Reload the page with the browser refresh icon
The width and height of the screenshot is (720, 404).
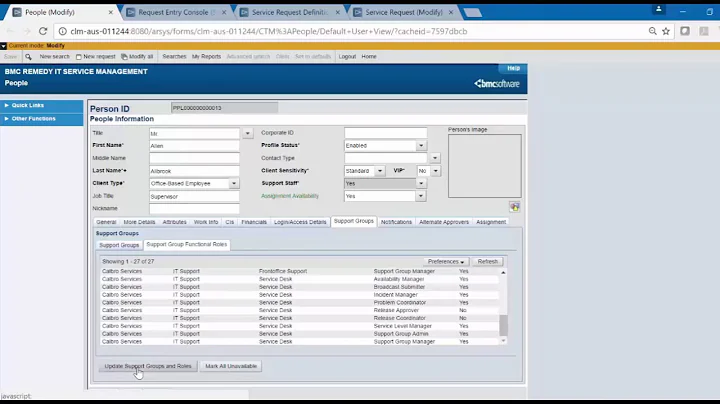click(43, 31)
